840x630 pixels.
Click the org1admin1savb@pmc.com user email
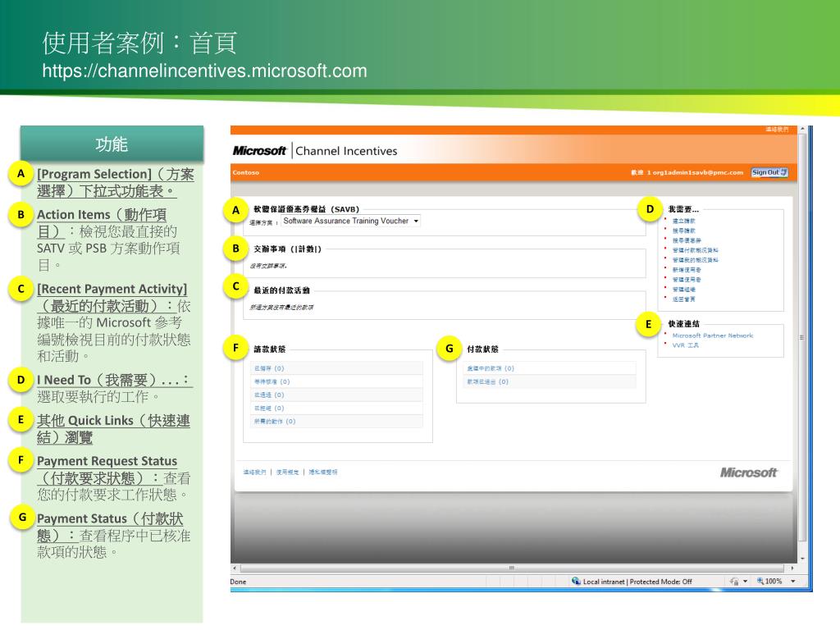[697, 172]
